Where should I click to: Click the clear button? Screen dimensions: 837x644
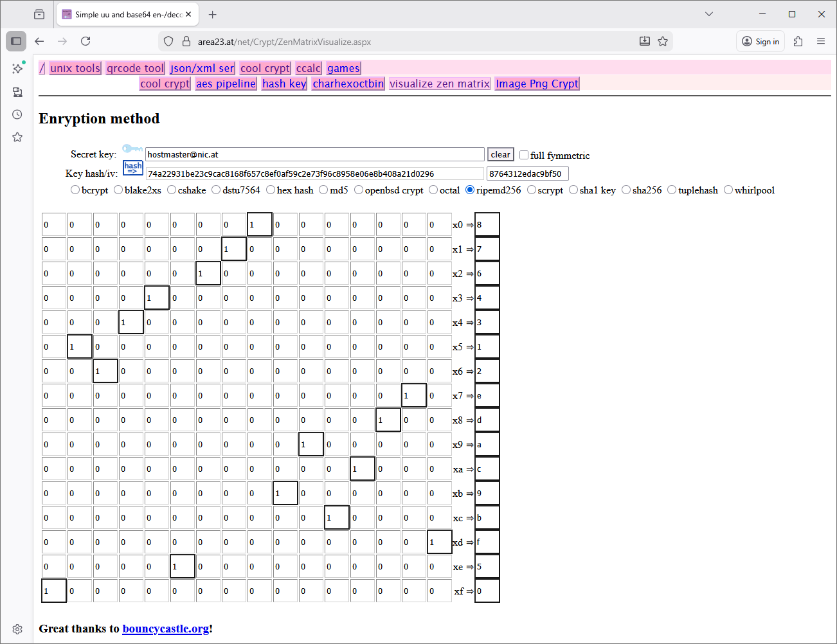coord(501,154)
